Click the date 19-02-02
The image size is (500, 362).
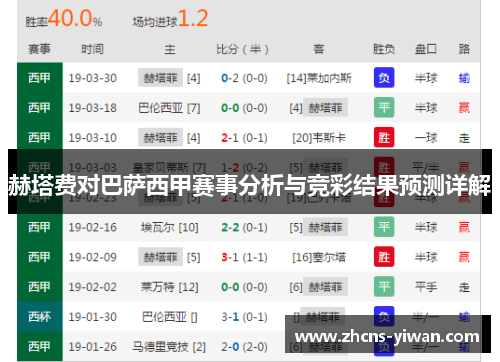pyautogui.click(x=93, y=287)
